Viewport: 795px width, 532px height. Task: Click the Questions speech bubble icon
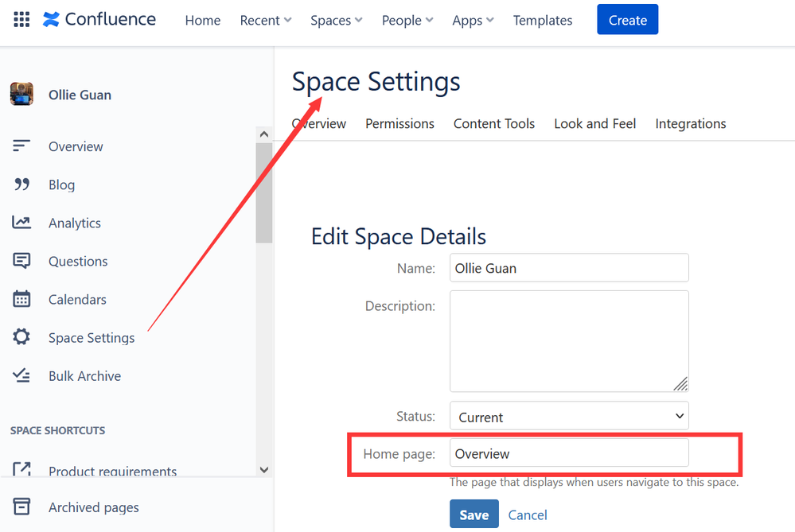click(x=21, y=261)
